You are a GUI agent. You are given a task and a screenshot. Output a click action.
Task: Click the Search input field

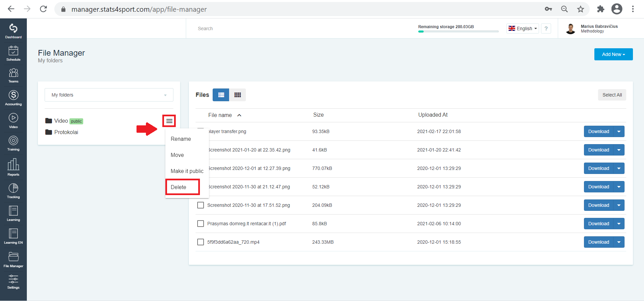point(302,28)
